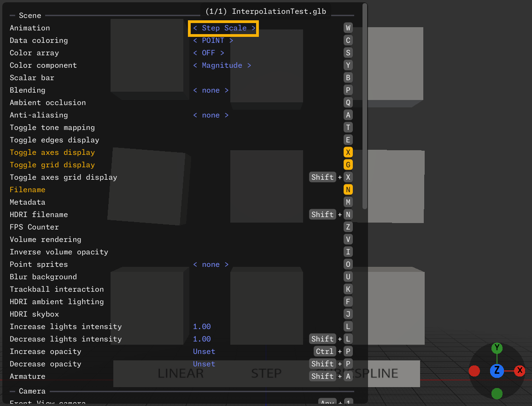Click the Increase opacity Unset value
The image size is (532, 406).
pos(204,352)
